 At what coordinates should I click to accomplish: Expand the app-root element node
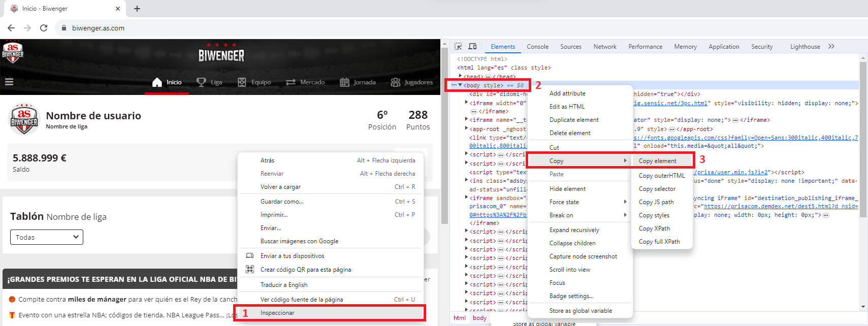pyautogui.click(x=466, y=129)
